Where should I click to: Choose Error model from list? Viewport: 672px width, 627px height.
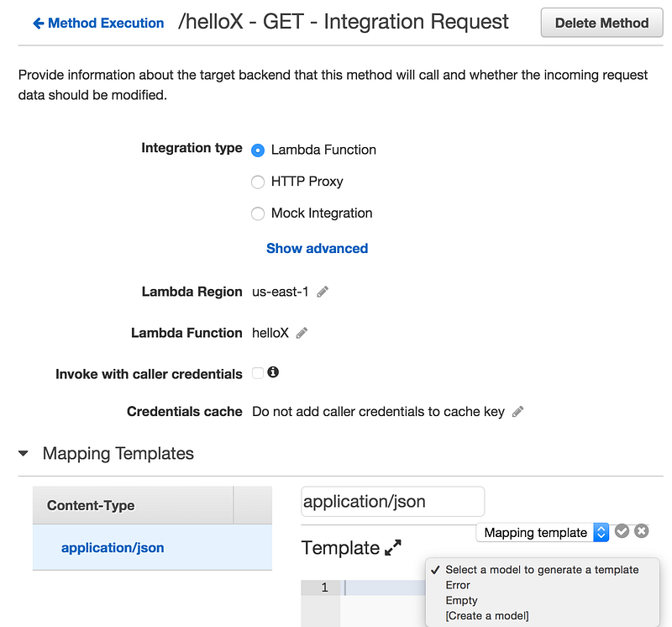pyautogui.click(x=458, y=585)
